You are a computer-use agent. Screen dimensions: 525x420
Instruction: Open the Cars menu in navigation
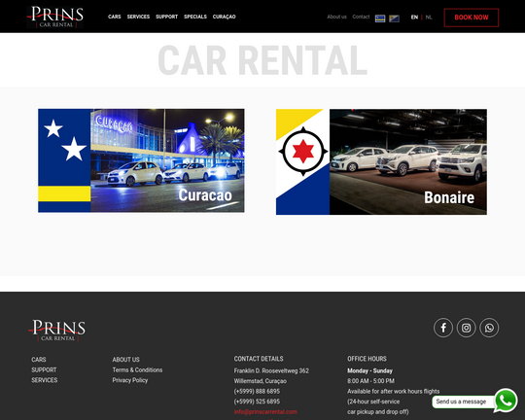click(114, 17)
